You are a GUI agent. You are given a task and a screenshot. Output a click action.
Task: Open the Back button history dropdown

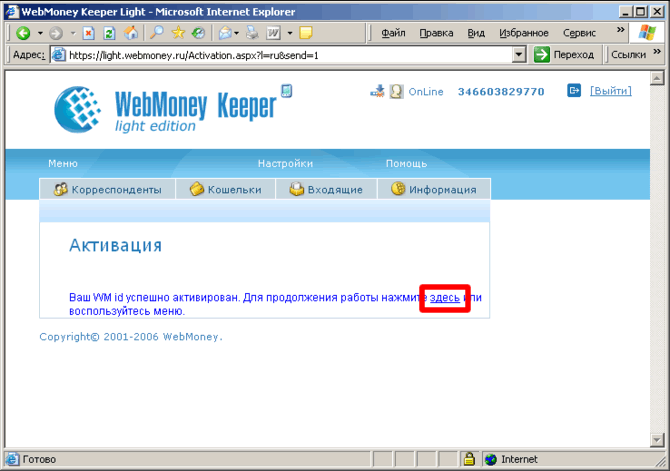click(x=40, y=33)
